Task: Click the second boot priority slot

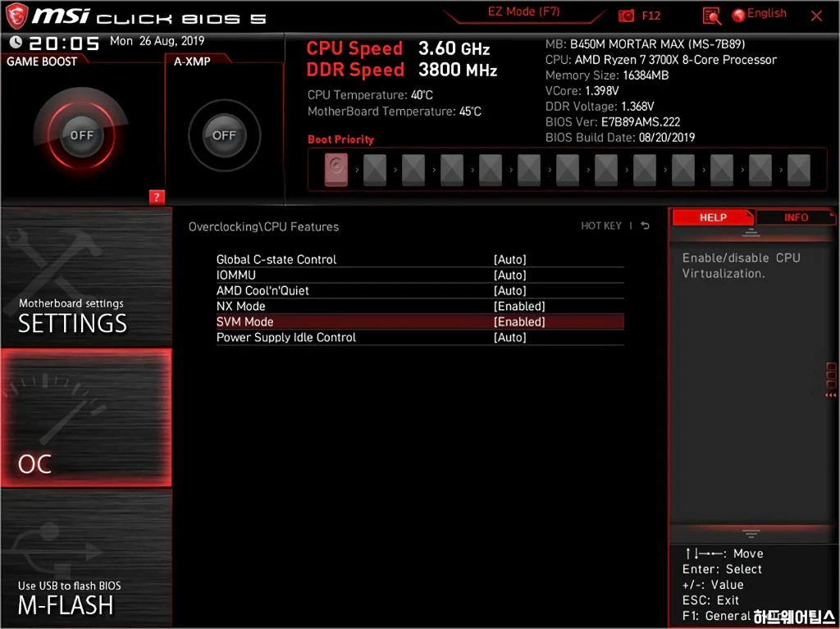Action: (374, 170)
